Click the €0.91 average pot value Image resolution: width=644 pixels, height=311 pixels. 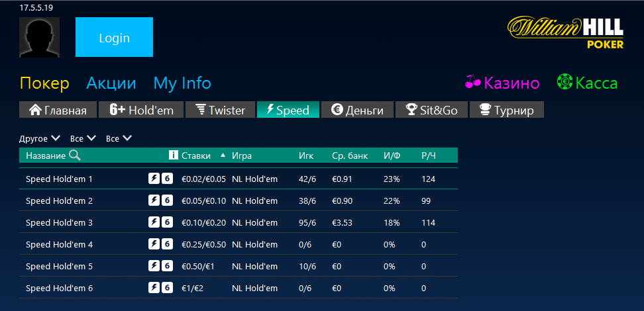(x=342, y=179)
